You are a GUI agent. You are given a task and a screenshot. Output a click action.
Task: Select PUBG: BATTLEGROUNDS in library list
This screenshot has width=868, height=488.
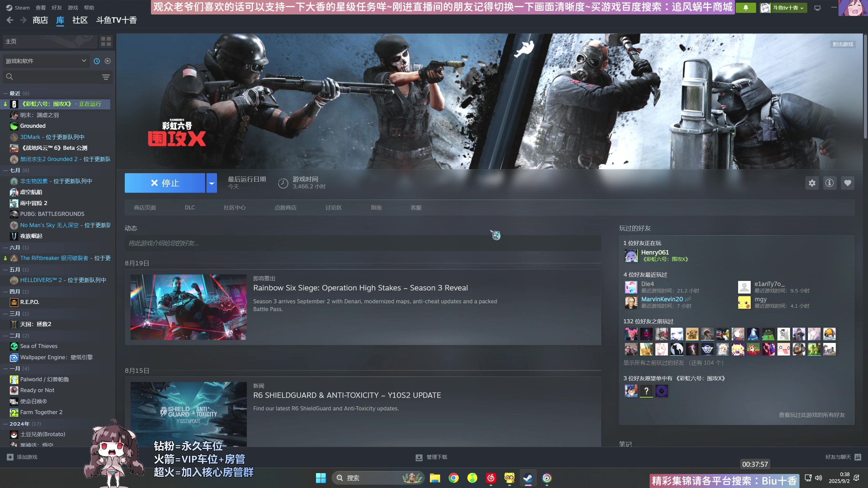[52, 214]
